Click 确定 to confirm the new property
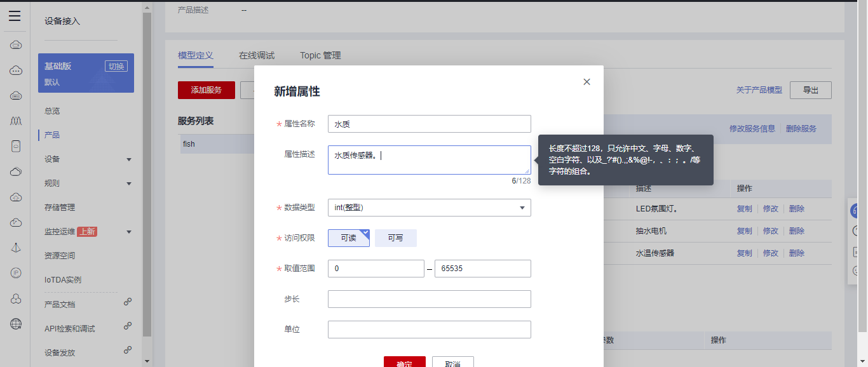The height and width of the screenshot is (367, 868). tap(405, 362)
